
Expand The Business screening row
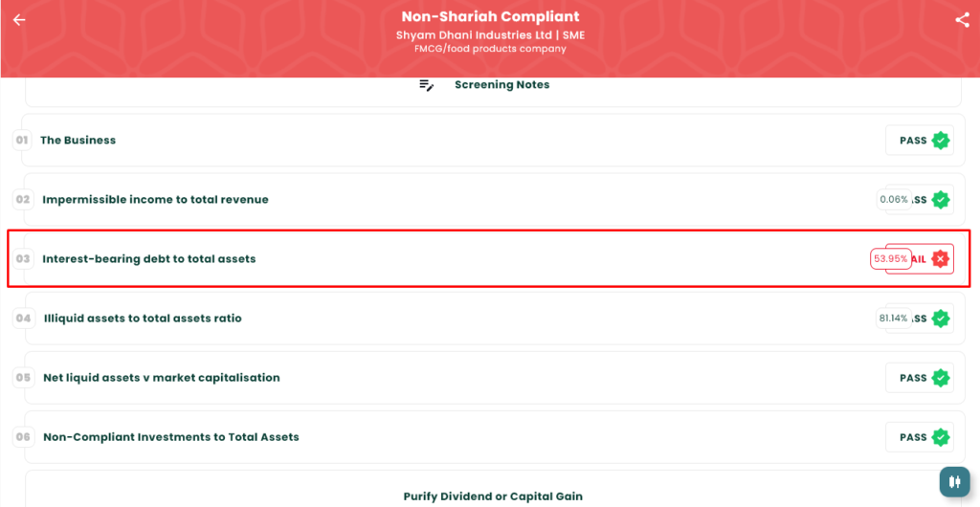click(78, 141)
